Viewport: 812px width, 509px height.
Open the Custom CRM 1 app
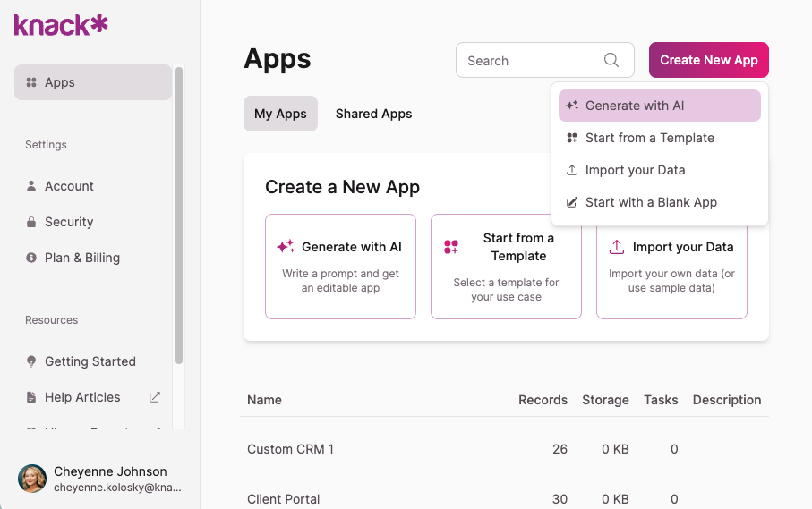coord(290,449)
